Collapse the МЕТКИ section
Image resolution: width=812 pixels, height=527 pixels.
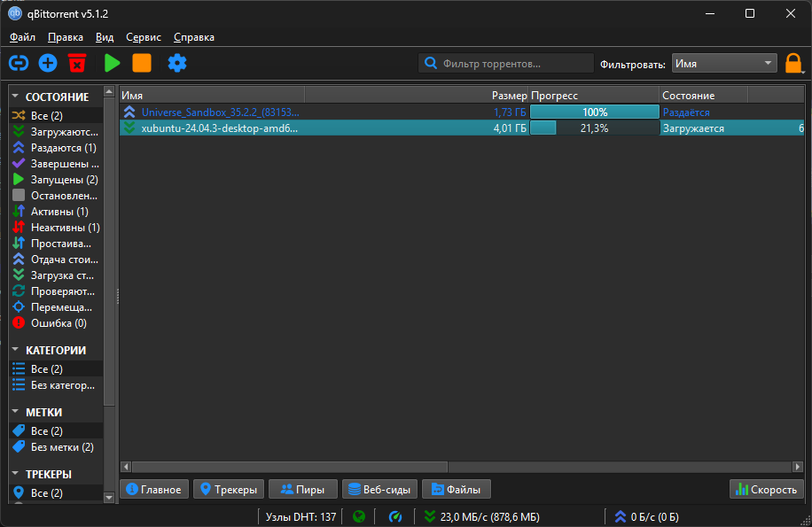tap(15, 412)
